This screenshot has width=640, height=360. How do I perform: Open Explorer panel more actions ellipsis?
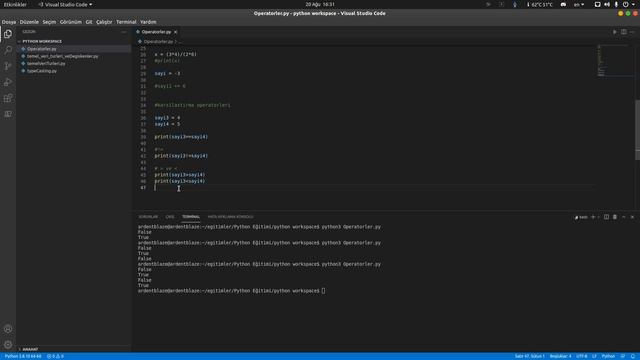(x=124, y=32)
